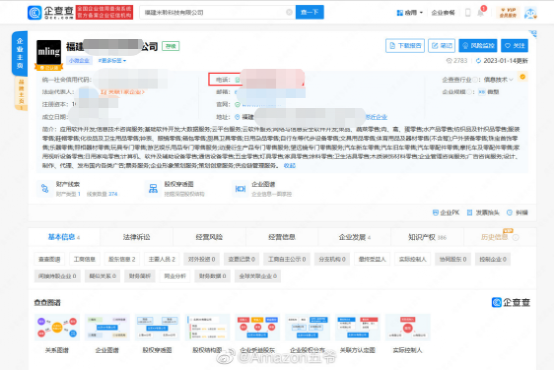Jump to the 查查图谱 section button
This screenshot has height=370, width=554.
pos(49,259)
